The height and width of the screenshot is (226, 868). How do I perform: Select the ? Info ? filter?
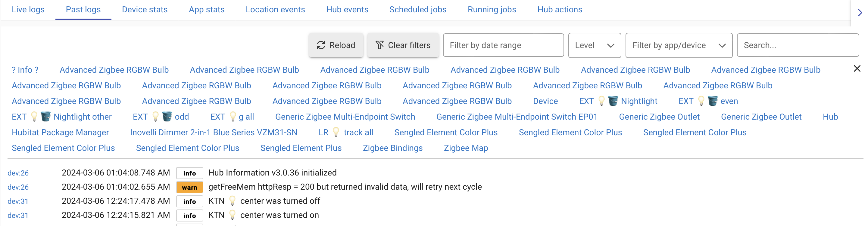point(25,70)
